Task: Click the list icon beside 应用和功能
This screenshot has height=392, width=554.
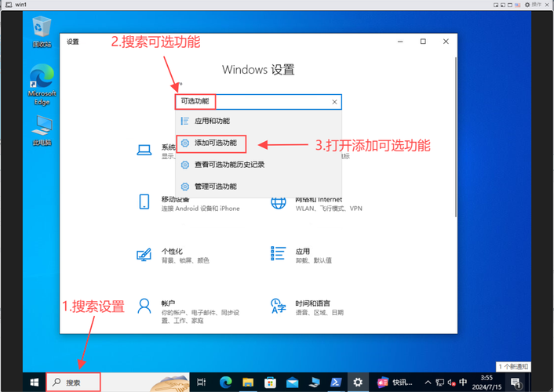Action: click(x=184, y=122)
